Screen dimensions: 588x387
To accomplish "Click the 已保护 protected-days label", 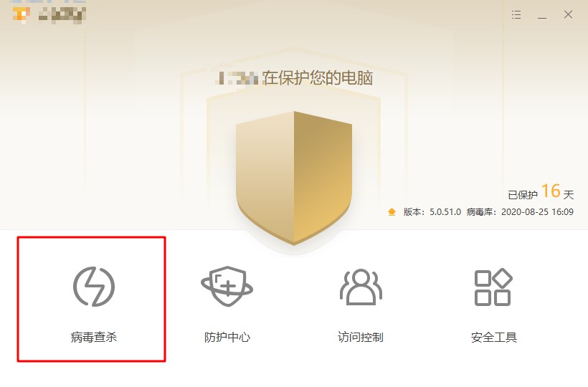I will point(523,195).
